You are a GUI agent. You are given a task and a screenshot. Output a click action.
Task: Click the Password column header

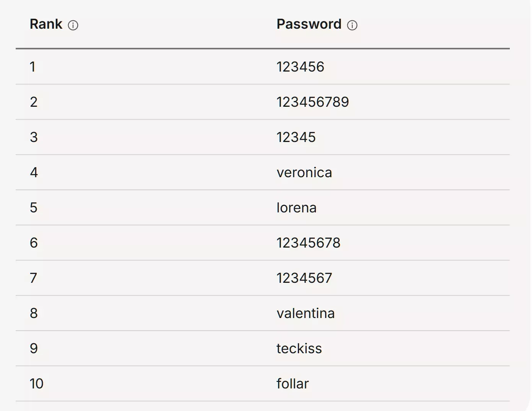[x=309, y=24]
